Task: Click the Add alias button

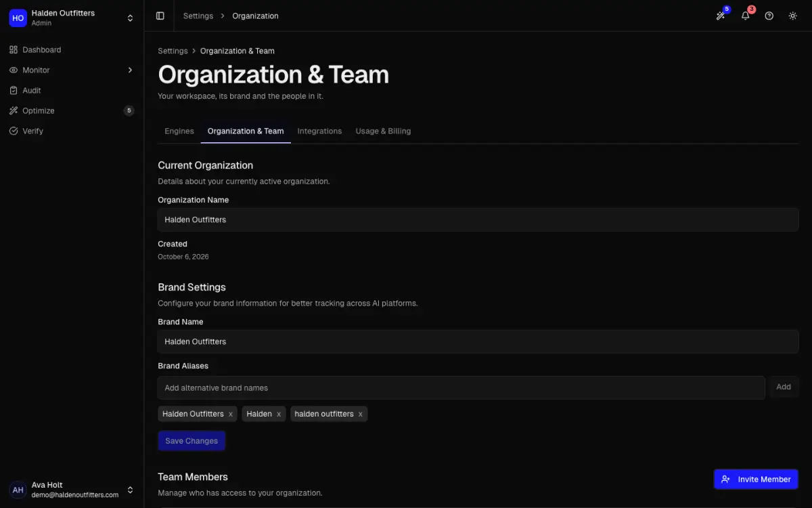Action: (x=784, y=387)
